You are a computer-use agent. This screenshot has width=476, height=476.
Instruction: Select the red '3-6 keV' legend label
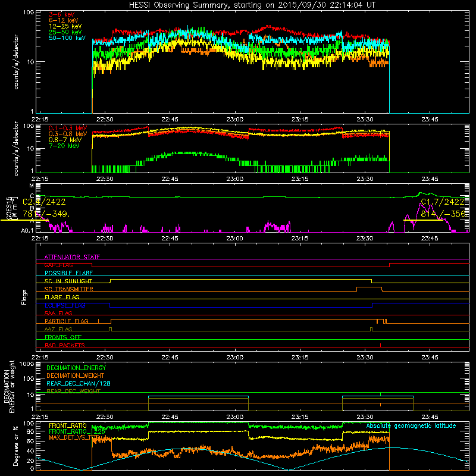[62, 14]
